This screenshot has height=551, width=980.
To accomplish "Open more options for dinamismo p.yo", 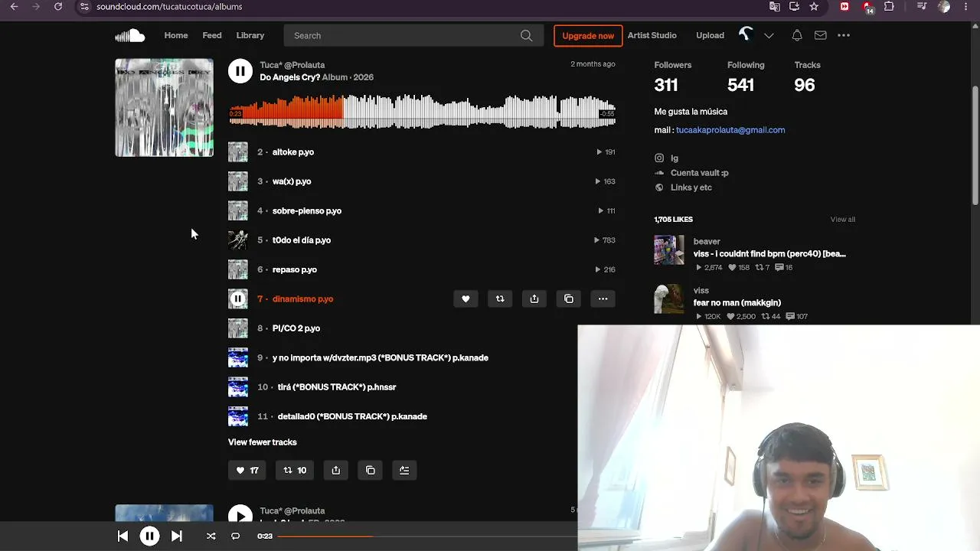I will [603, 299].
